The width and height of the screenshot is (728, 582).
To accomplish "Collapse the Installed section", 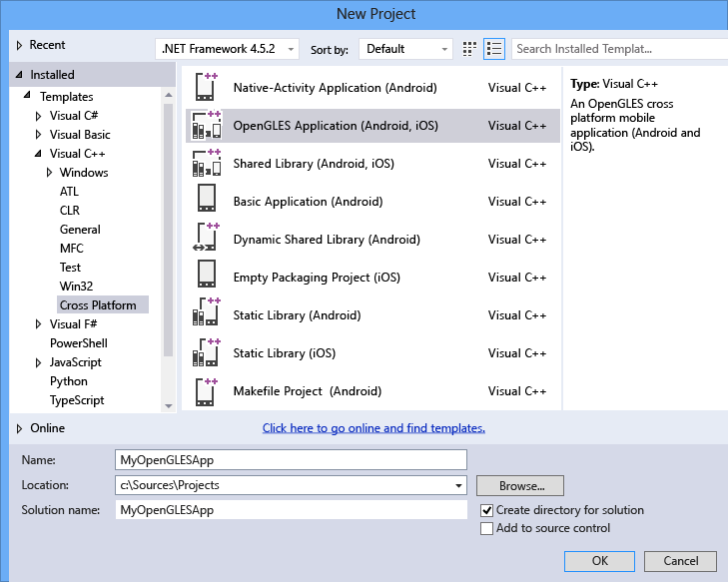I will 19,75.
